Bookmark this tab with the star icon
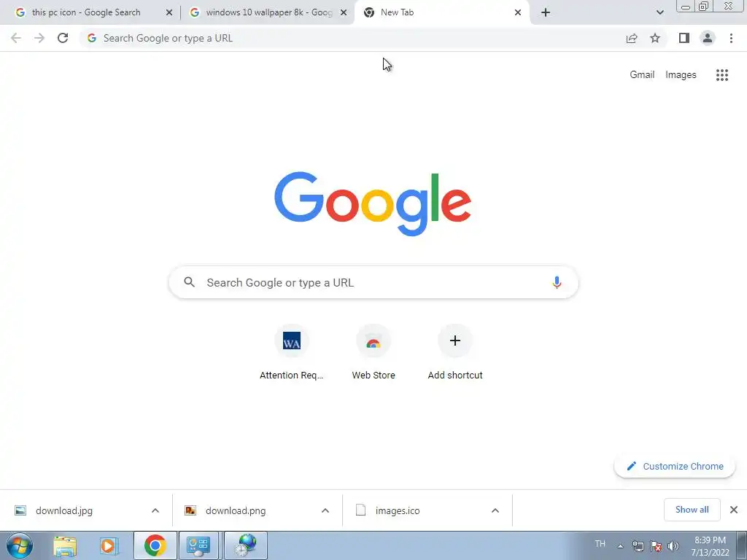Image resolution: width=747 pixels, height=560 pixels. click(x=655, y=38)
